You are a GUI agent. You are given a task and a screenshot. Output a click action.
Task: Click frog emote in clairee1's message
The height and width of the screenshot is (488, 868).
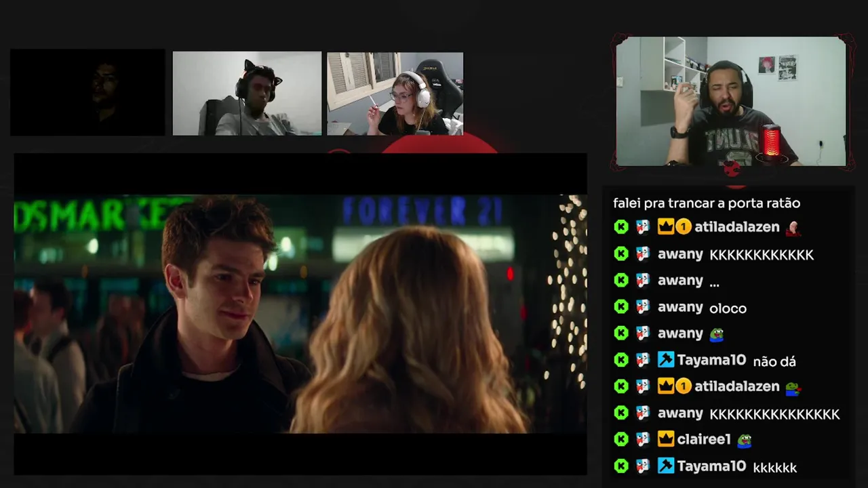(745, 440)
